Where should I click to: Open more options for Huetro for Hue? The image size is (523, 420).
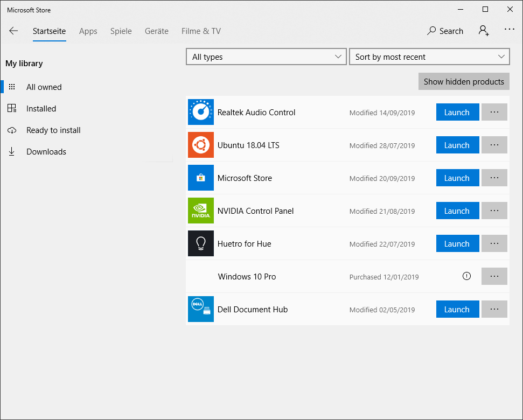[494, 243]
